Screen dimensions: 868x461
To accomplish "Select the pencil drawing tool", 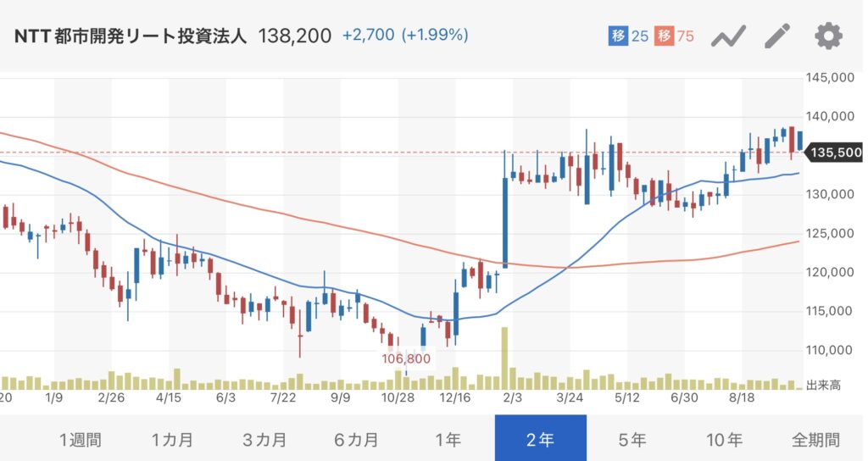I will coord(777,36).
